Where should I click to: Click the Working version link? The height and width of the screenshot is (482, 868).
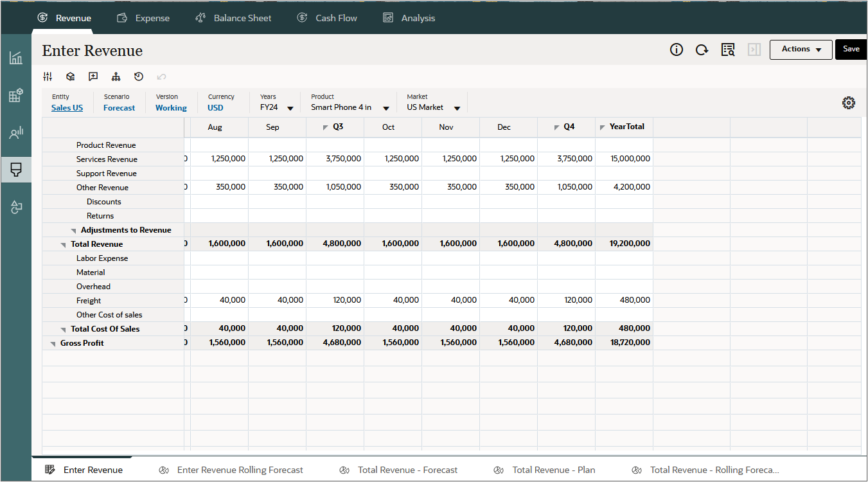coord(171,108)
